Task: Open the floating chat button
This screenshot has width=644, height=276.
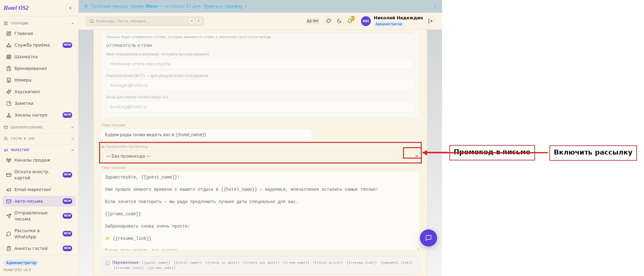Action: click(x=428, y=238)
